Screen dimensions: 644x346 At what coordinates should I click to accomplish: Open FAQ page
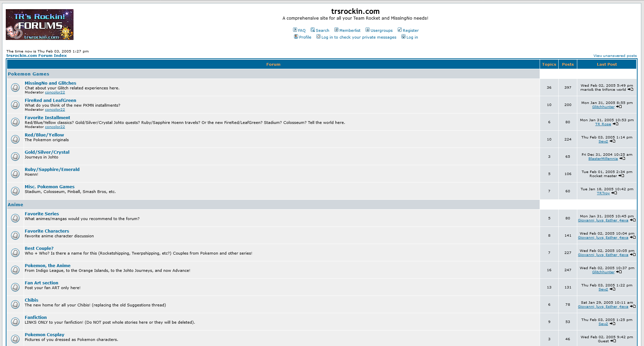pyautogui.click(x=302, y=30)
